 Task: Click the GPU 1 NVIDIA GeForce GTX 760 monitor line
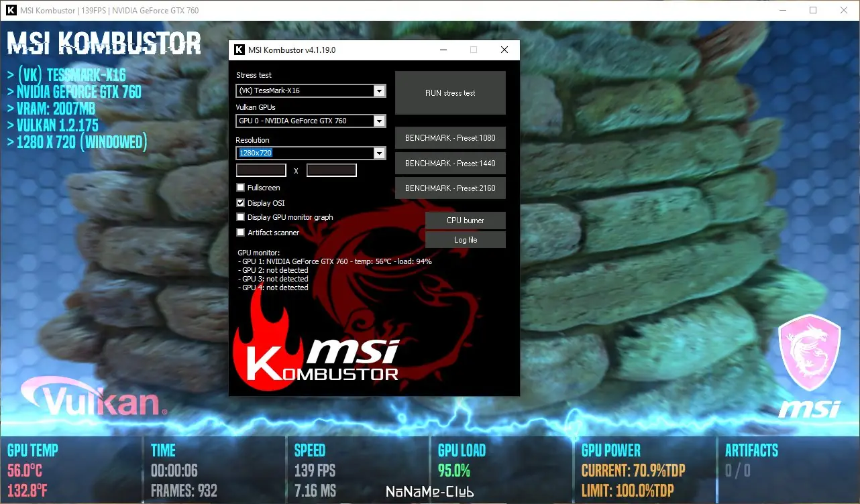pos(335,261)
